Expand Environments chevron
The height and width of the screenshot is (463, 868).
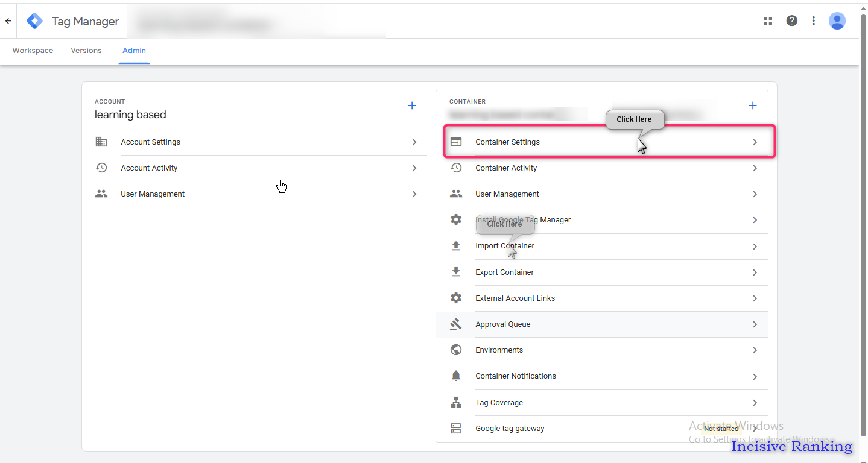point(755,350)
